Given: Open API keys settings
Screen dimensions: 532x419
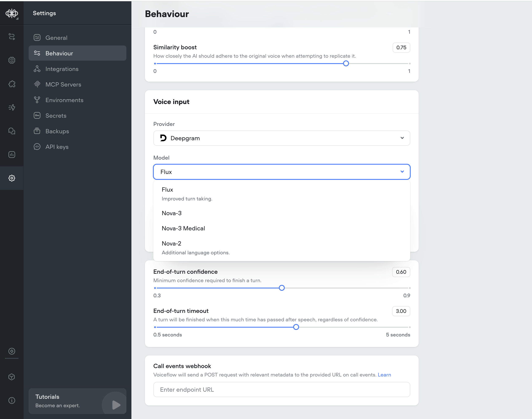Looking at the screenshot, I should tap(57, 147).
